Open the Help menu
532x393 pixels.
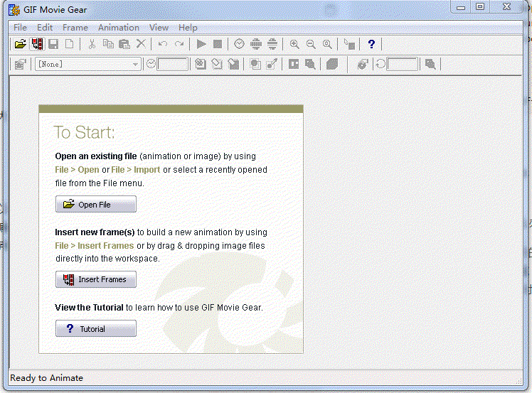pyautogui.click(x=188, y=28)
